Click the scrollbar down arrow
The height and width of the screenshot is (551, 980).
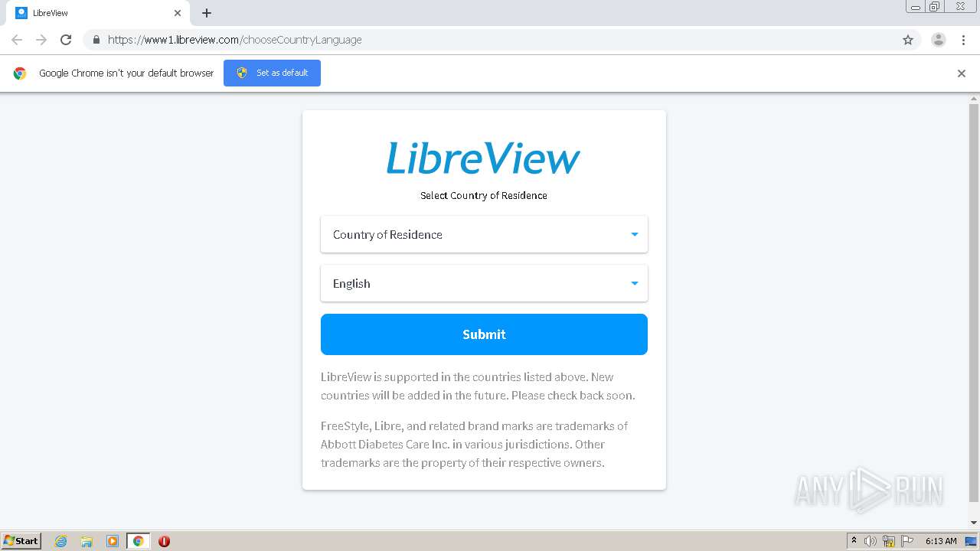pyautogui.click(x=974, y=523)
